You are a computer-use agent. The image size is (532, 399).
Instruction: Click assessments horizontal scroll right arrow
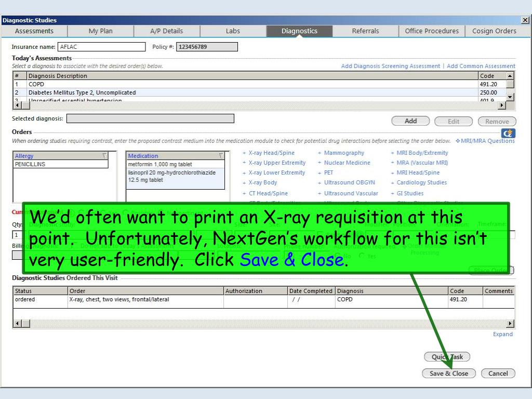[x=502, y=105]
